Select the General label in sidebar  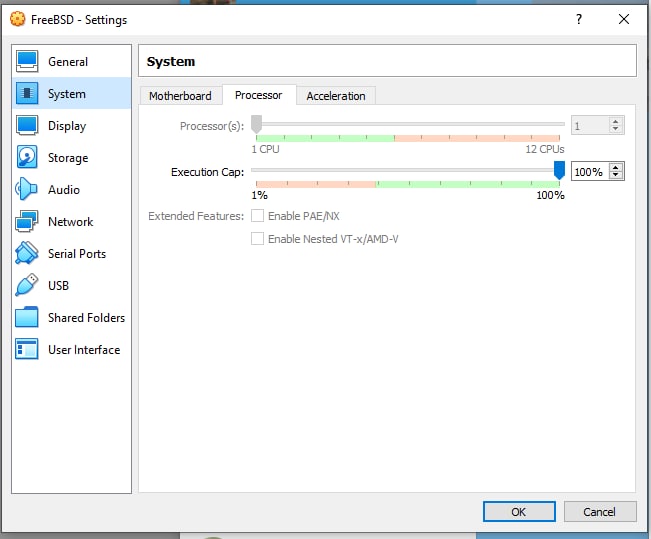tap(68, 62)
